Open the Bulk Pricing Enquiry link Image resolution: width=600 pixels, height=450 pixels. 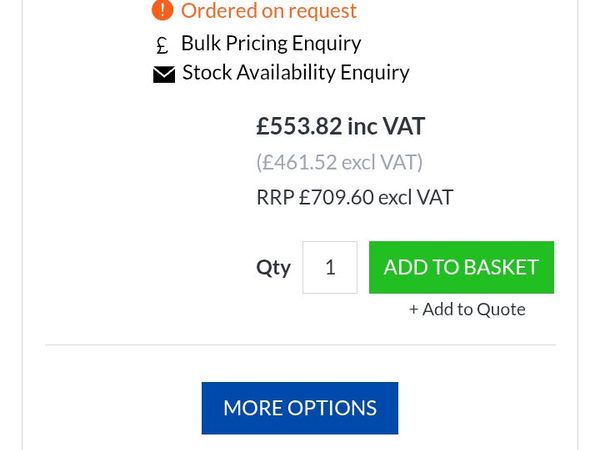tap(271, 44)
